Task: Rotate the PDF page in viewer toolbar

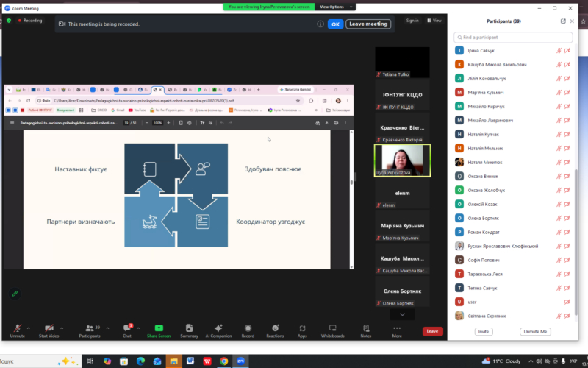Action: click(x=190, y=123)
